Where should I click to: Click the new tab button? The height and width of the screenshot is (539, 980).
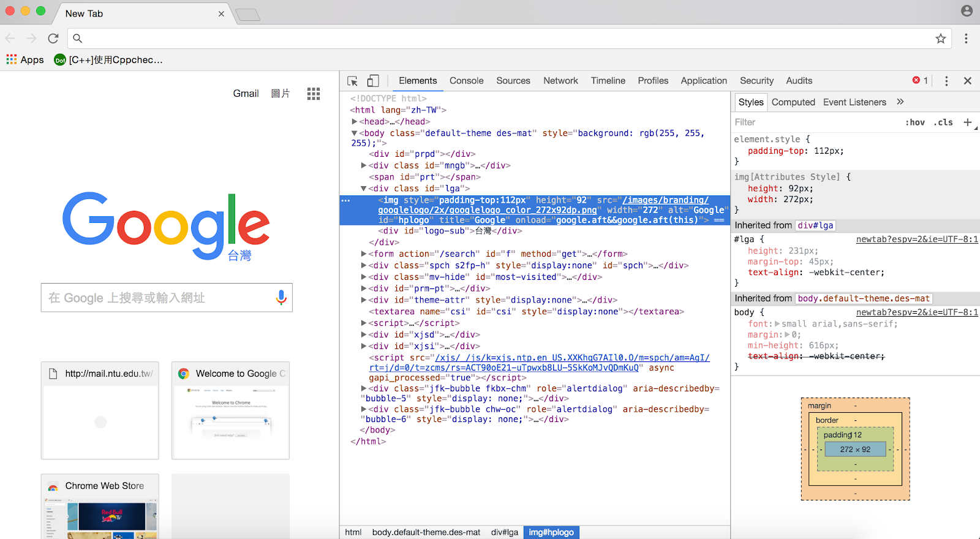click(x=247, y=15)
